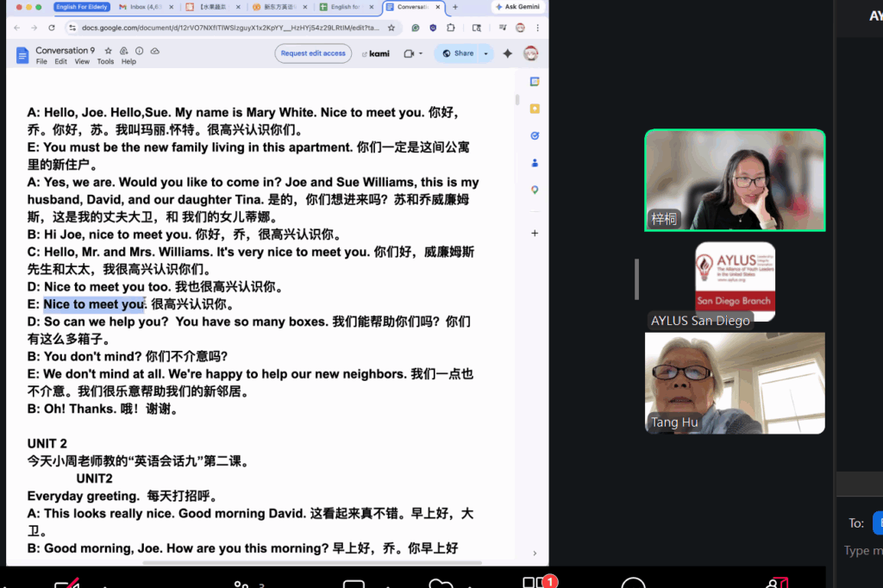The image size is (883, 588).
Task: Open Google Keep notes side panel
Action: point(535,109)
